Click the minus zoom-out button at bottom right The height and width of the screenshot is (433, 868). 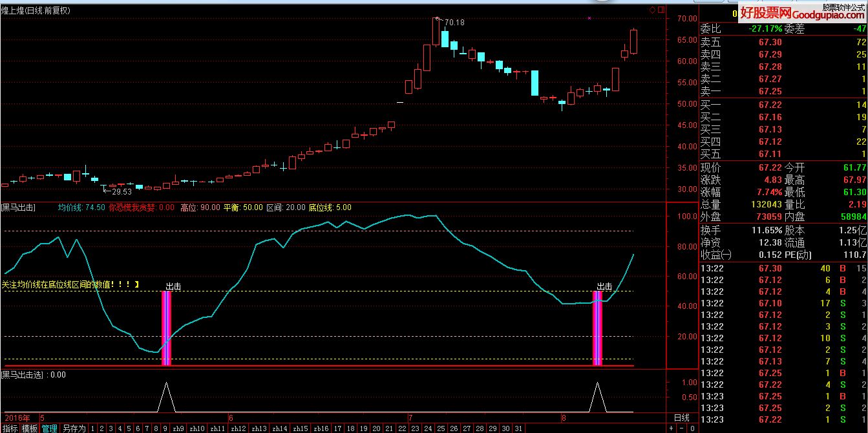coord(683,428)
